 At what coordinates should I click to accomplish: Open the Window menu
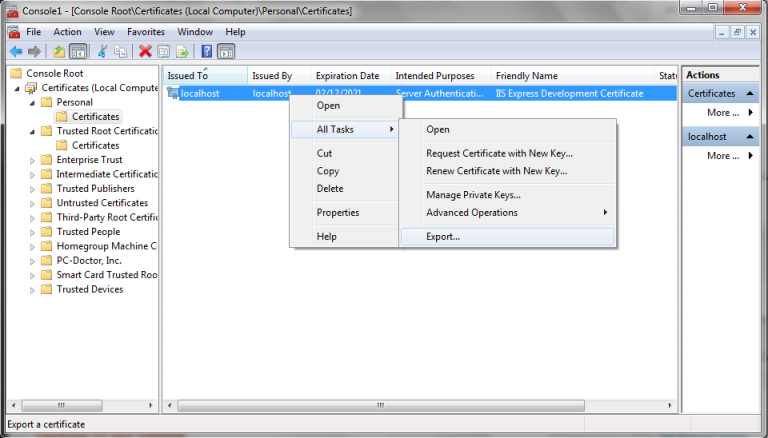coord(195,32)
